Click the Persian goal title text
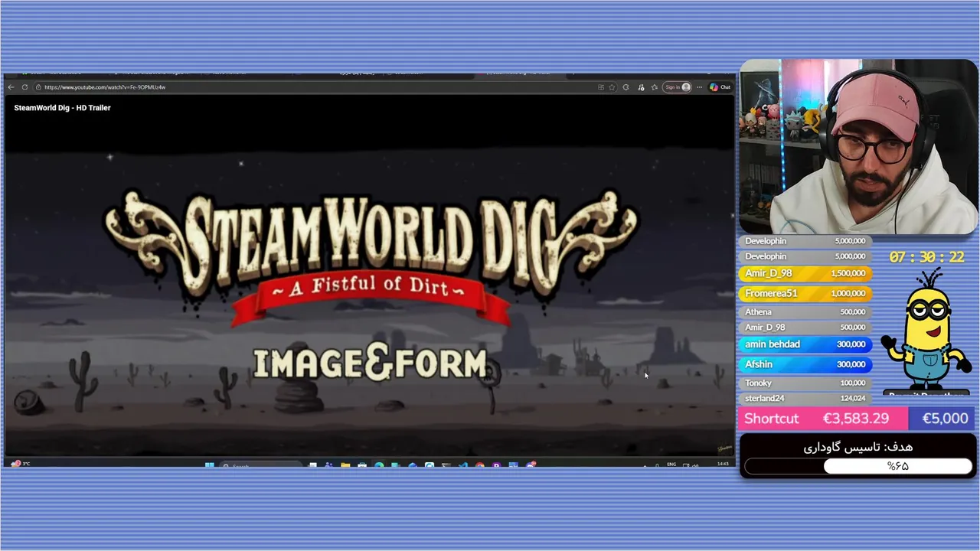This screenshot has height=551, width=980. click(x=858, y=447)
